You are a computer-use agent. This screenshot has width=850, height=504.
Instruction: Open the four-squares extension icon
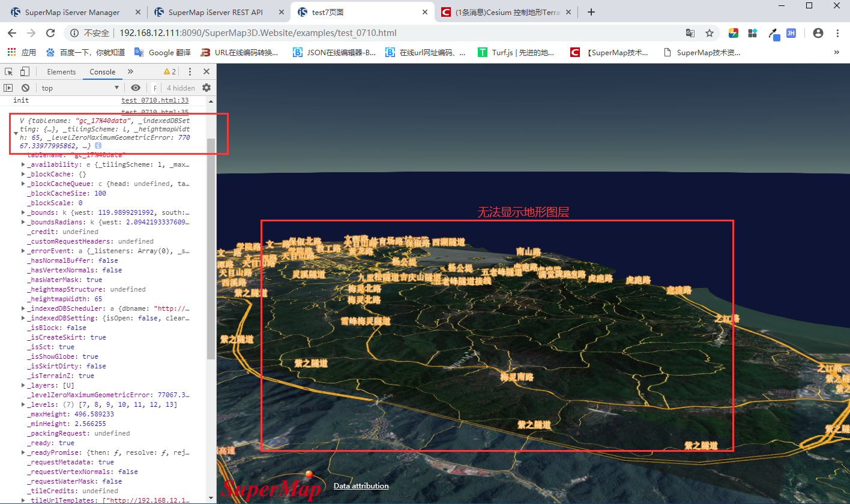753,33
